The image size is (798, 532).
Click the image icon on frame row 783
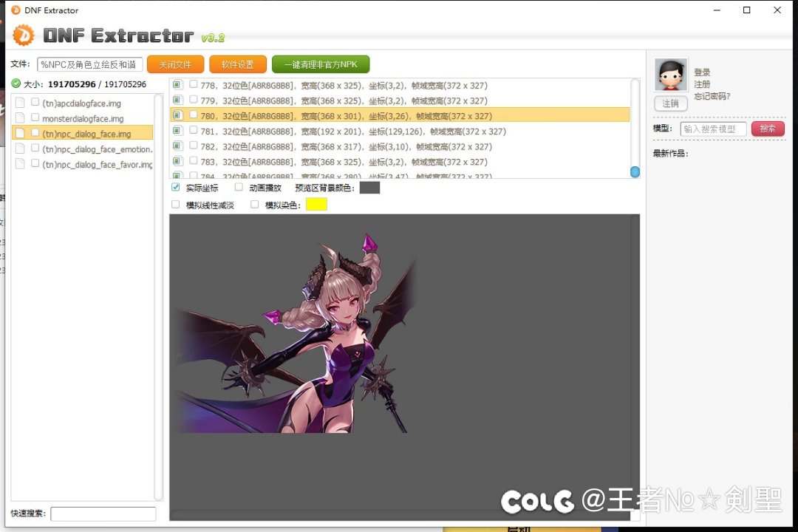177,161
